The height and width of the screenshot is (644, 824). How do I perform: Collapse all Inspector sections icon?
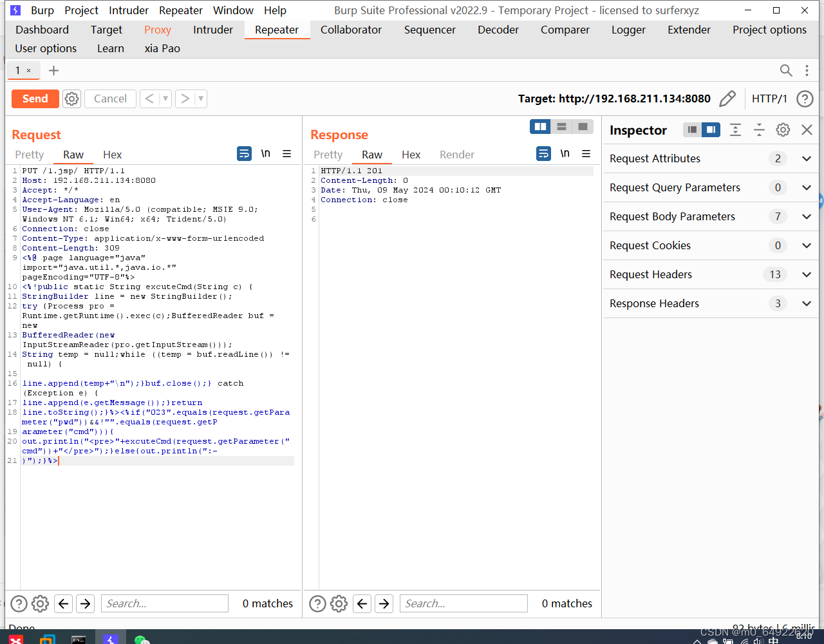coord(759,130)
